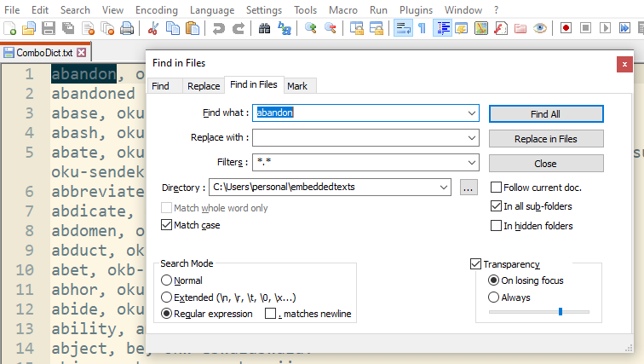The image size is (644, 364).
Task: Click the ComboDict.txt document tab
Action: (44, 53)
